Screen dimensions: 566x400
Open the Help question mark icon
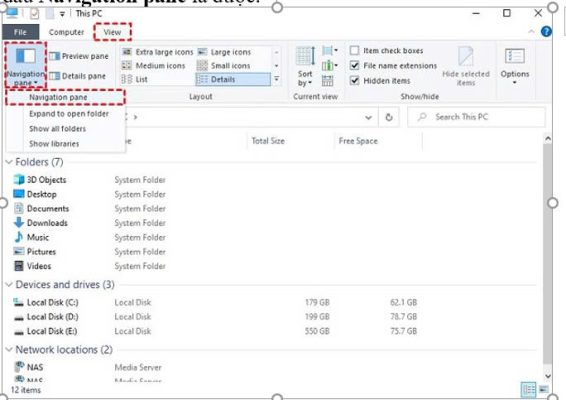pos(546,32)
